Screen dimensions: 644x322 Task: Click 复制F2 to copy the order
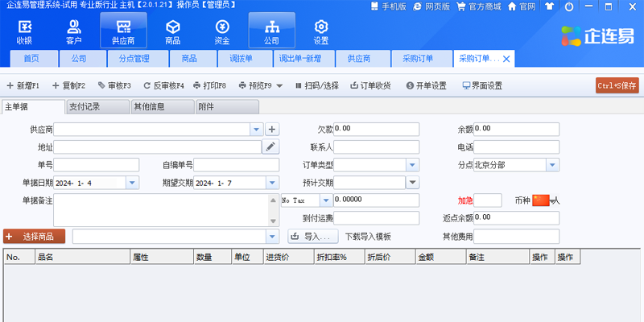click(x=68, y=86)
